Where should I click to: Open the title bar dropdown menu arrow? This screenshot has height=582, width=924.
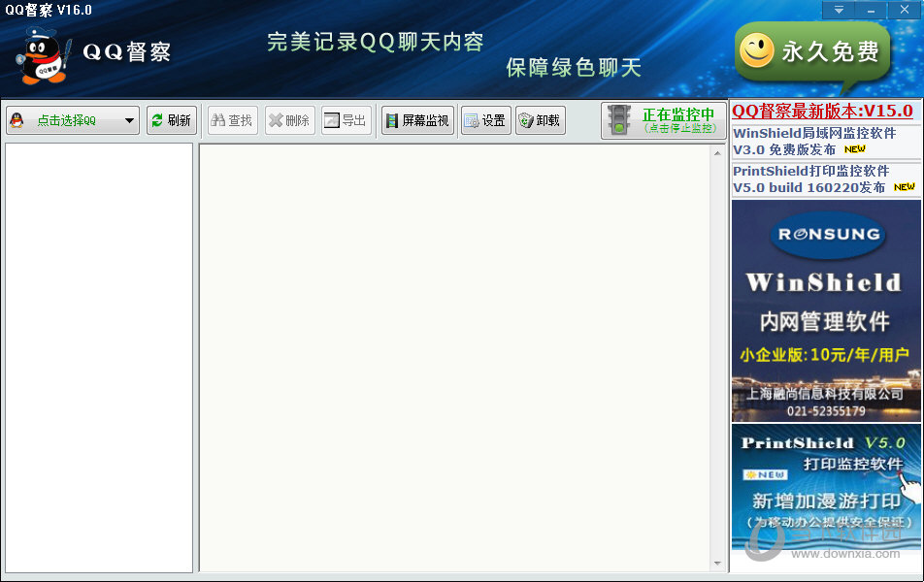(838, 10)
